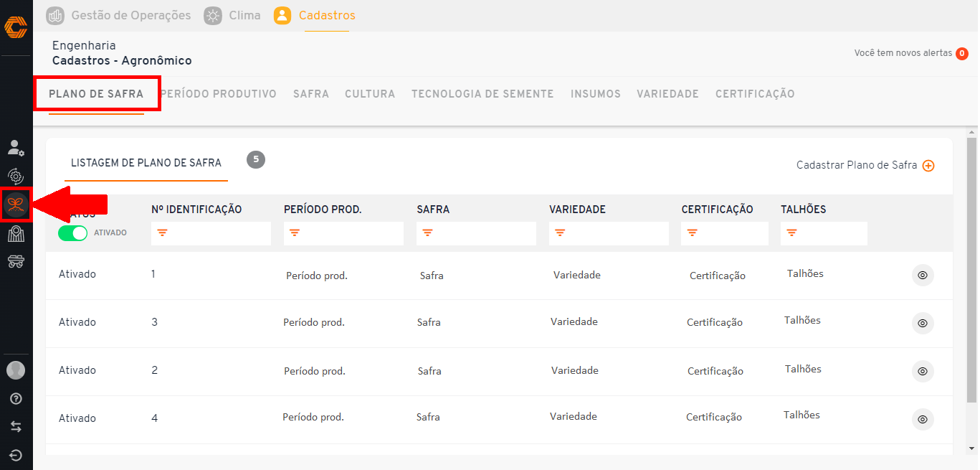Viewport: 980px width, 470px height.
Task: Open the Tecnologia de Semente tab
Action: pyautogui.click(x=482, y=94)
